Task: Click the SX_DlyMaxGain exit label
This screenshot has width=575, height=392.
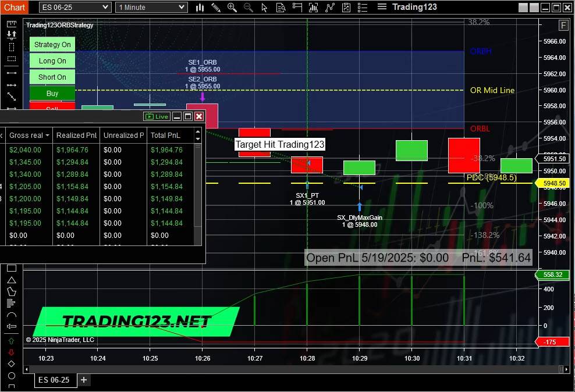Action: click(360, 221)
